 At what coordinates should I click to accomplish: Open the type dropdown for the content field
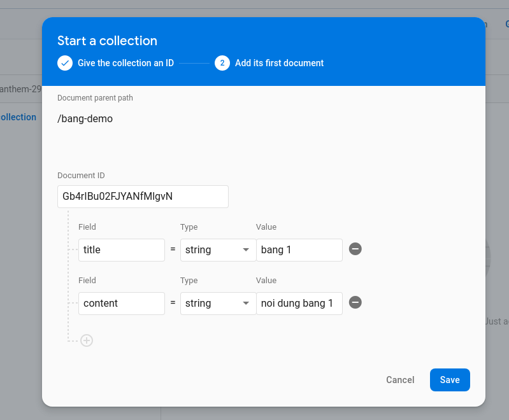click(217, 304)
